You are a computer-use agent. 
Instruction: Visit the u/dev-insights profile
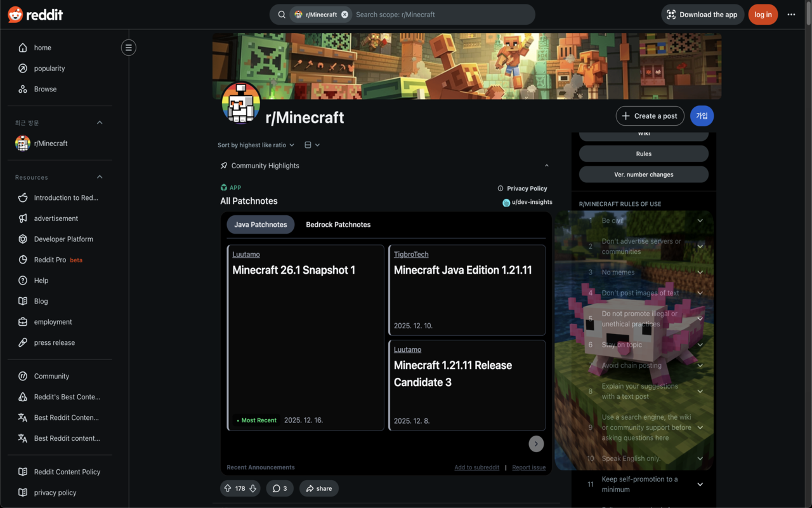(x=527, y=203)
